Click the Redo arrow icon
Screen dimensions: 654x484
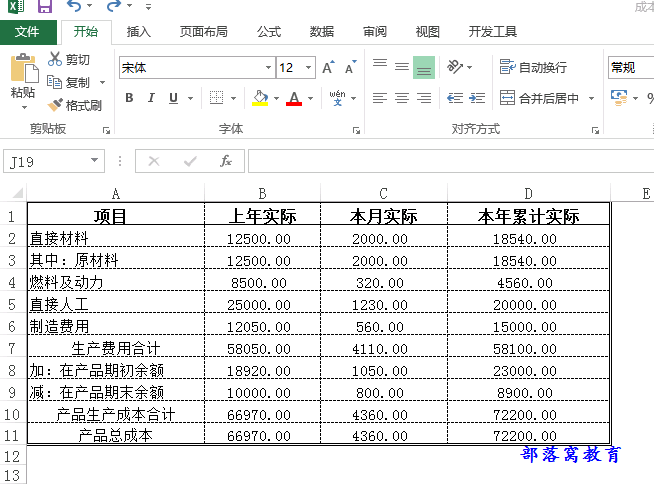point(113,6)
